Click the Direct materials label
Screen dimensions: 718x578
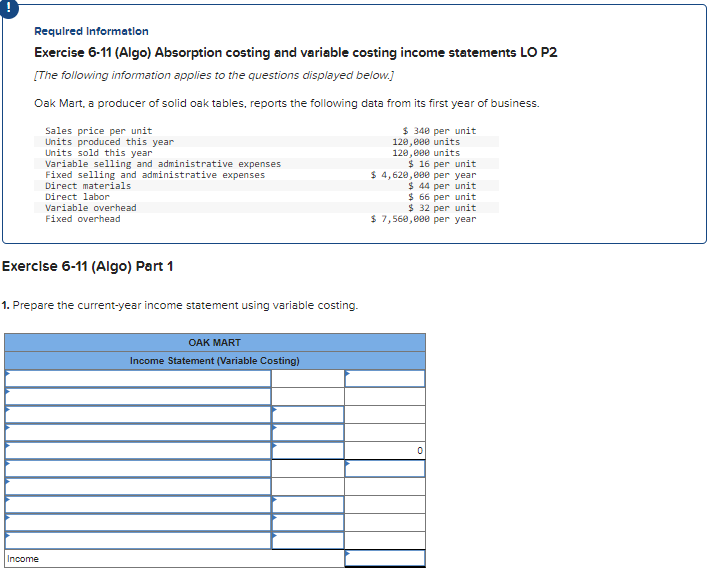(88, 186)
